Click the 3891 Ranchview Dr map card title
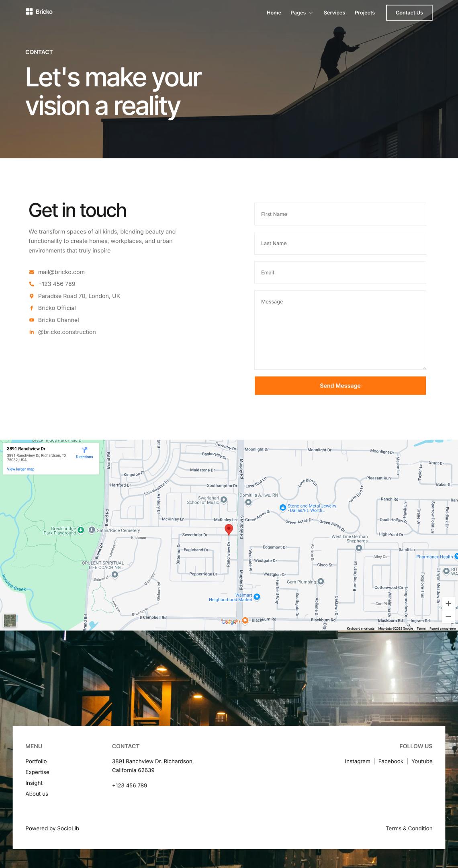 click(x=26, y=449)
